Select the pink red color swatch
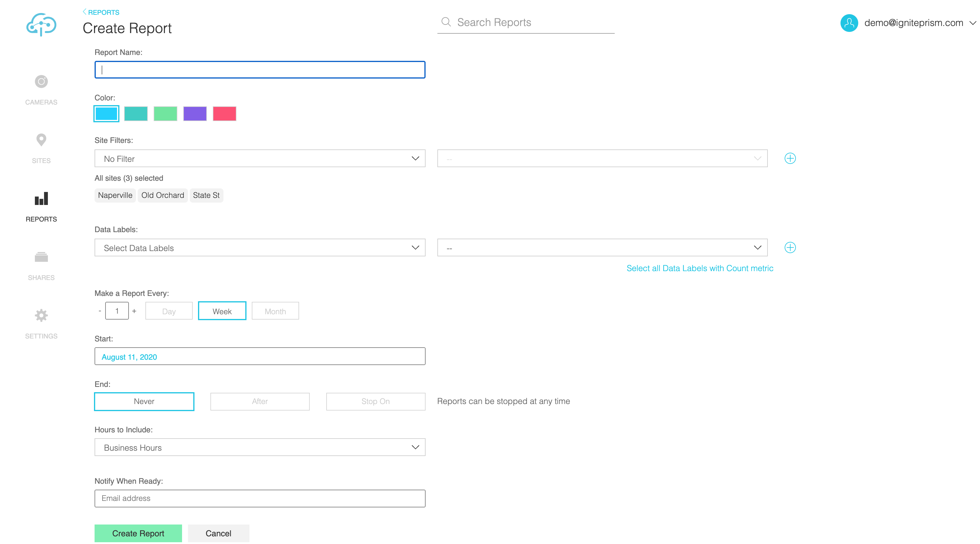Viewport: 980px width, 544px height. [x=224, y=114]
